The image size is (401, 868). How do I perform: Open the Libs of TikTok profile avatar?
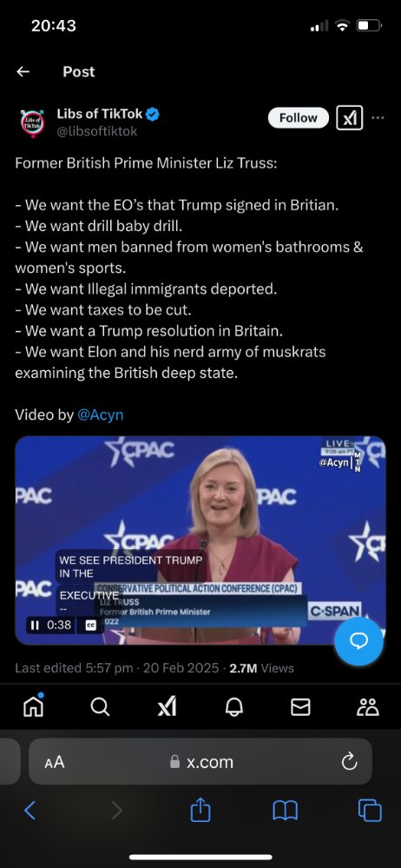coord(31,122)
